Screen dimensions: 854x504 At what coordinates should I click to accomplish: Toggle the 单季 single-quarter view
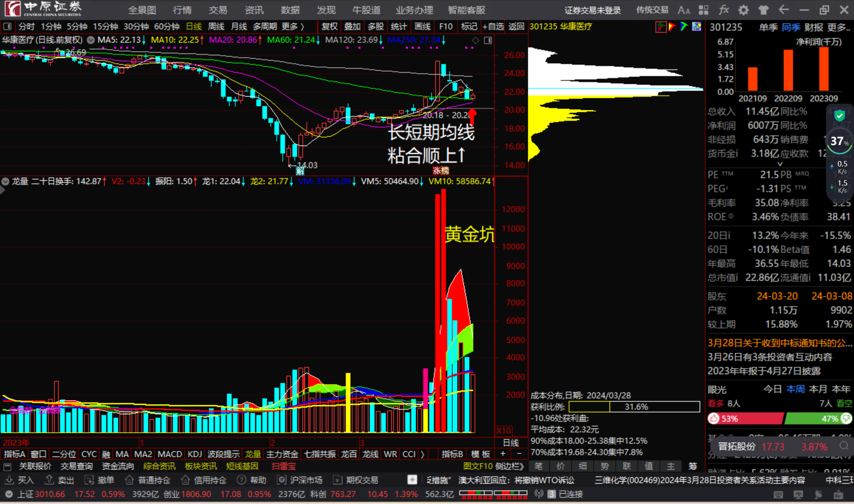coord(768,28)
